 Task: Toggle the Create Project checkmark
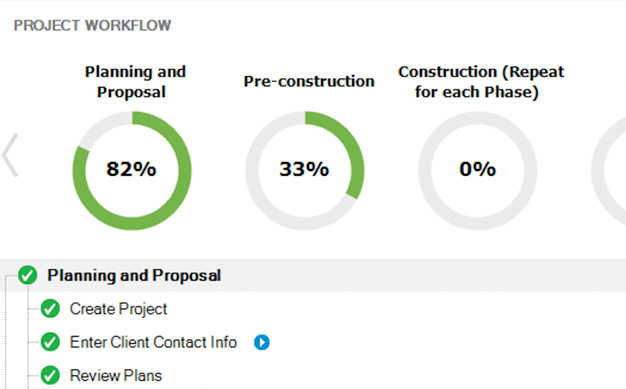pos(50,309)
